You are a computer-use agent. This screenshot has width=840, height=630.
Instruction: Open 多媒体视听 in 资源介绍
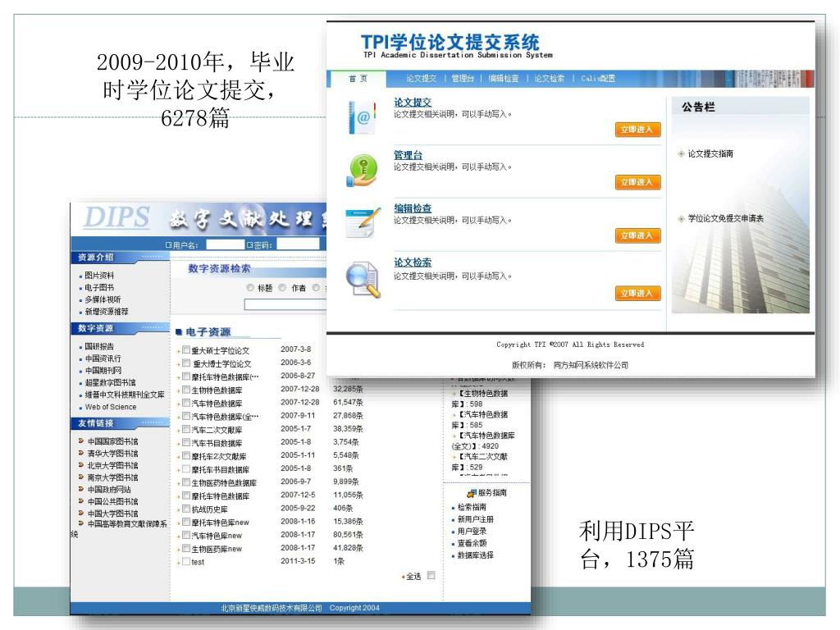click(x=103, y=299)
